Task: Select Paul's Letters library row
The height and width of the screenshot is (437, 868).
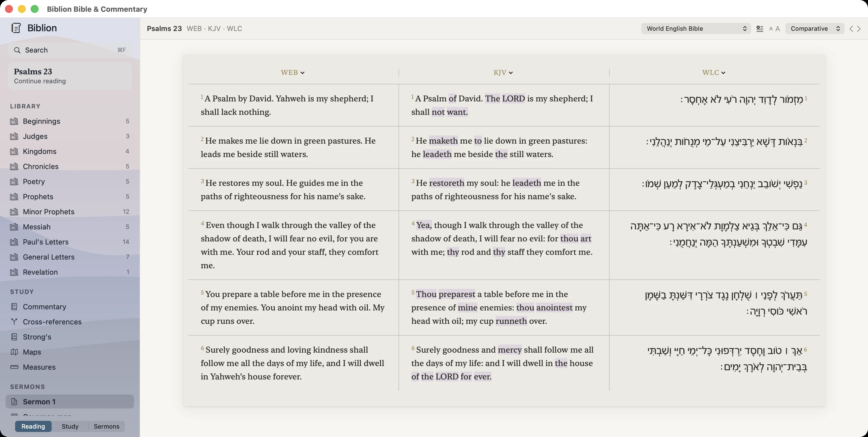Action: pyautogui.click(x=70, y=242)
